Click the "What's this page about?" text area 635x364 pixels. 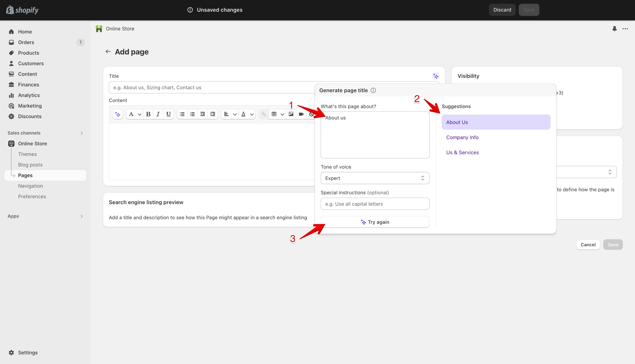pos(375,135)
